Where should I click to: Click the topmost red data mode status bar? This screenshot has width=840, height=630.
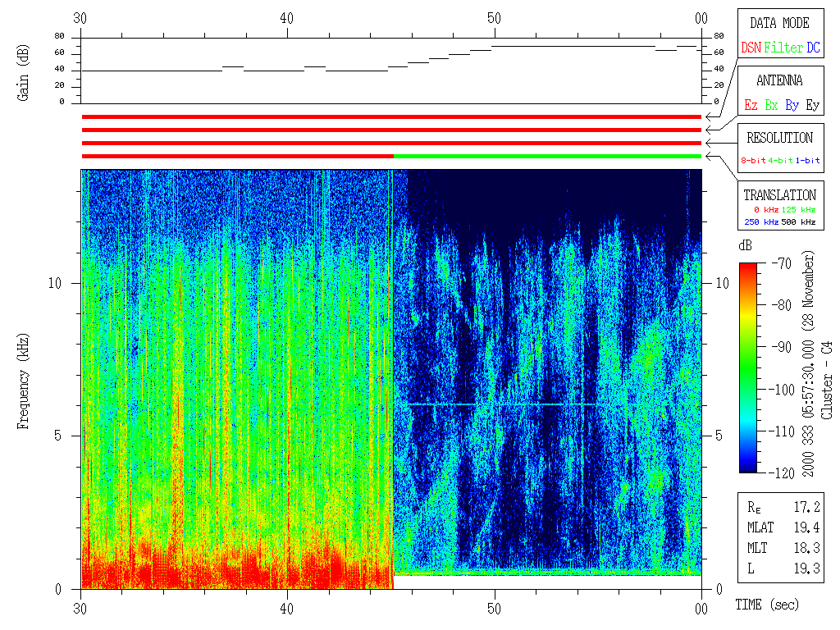click(x=391, y=116)
